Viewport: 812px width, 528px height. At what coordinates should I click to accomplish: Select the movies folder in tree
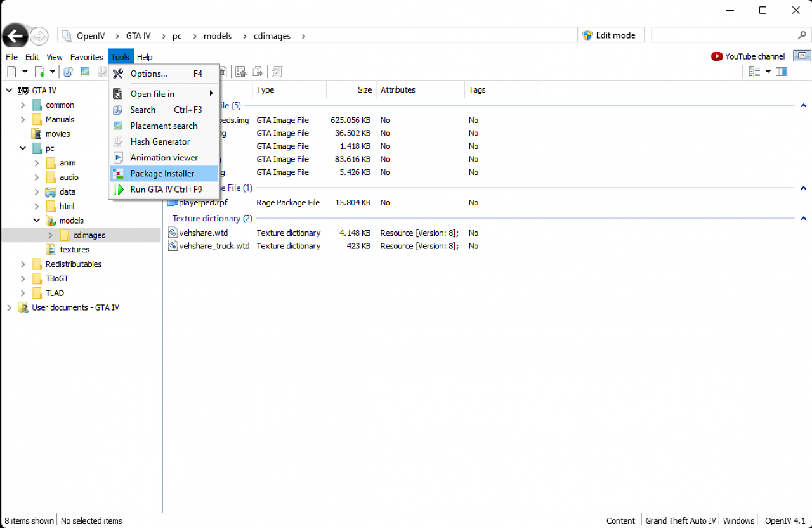tap(57, 134)
